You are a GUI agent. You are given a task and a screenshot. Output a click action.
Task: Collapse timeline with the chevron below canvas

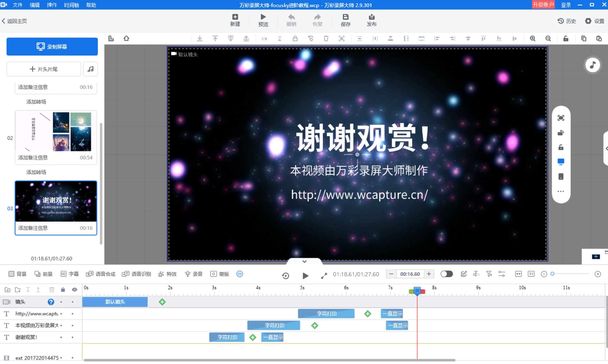tap(304, 261)
